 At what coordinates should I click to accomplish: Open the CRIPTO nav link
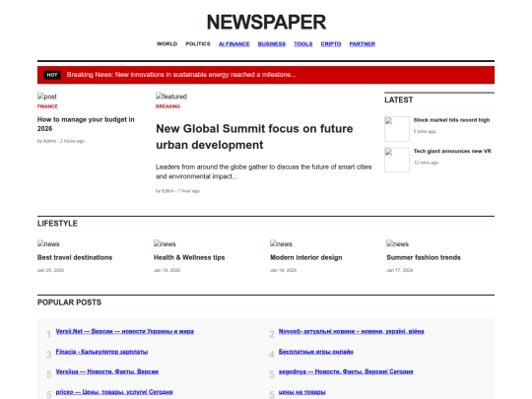(x=331, y=43)
